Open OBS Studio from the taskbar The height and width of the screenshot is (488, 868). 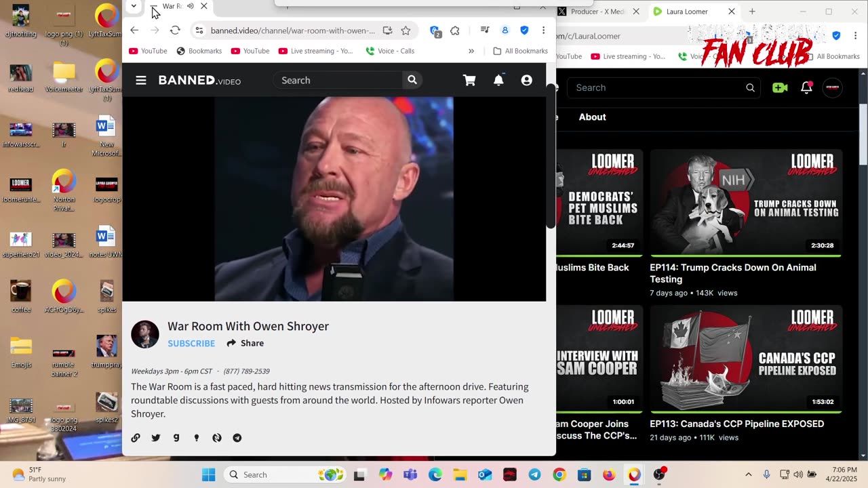click(659, 474)
